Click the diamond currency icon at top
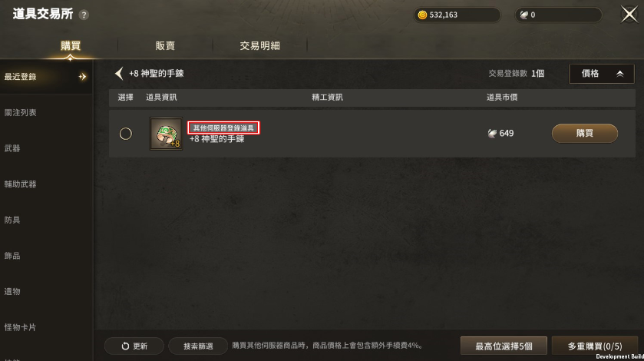This screenshot has width=644, height=361. point(524,15)
